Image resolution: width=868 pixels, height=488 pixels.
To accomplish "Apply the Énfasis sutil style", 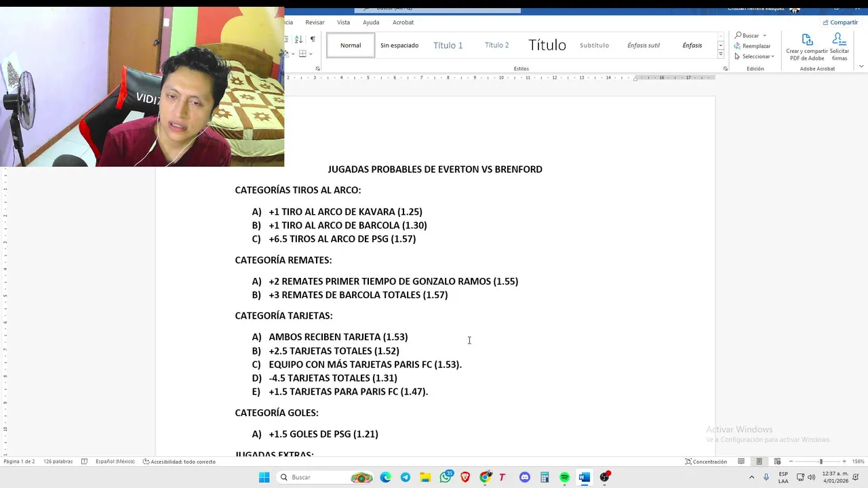I will click(x=644, y=45).
